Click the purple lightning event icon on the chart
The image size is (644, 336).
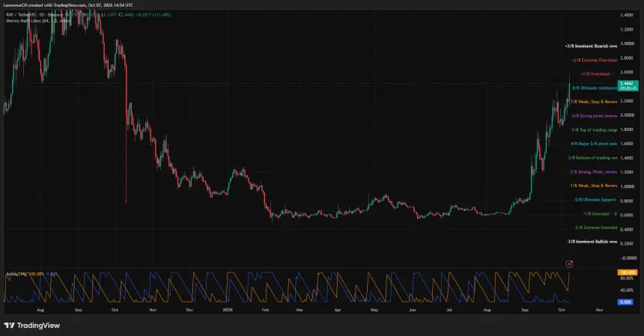coord(569,264)
